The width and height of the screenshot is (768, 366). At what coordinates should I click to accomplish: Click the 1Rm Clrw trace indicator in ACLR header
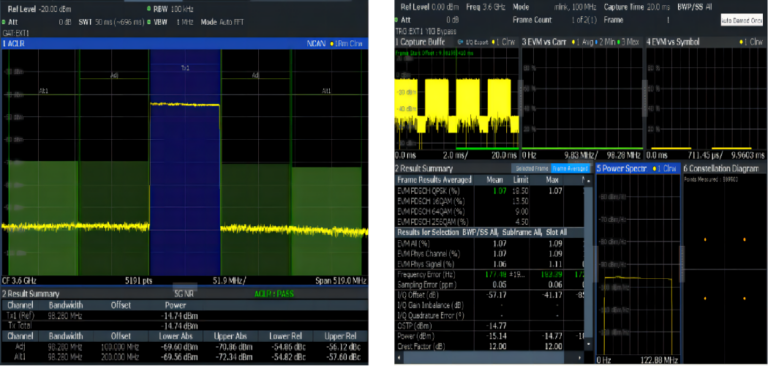coord(346,44)
